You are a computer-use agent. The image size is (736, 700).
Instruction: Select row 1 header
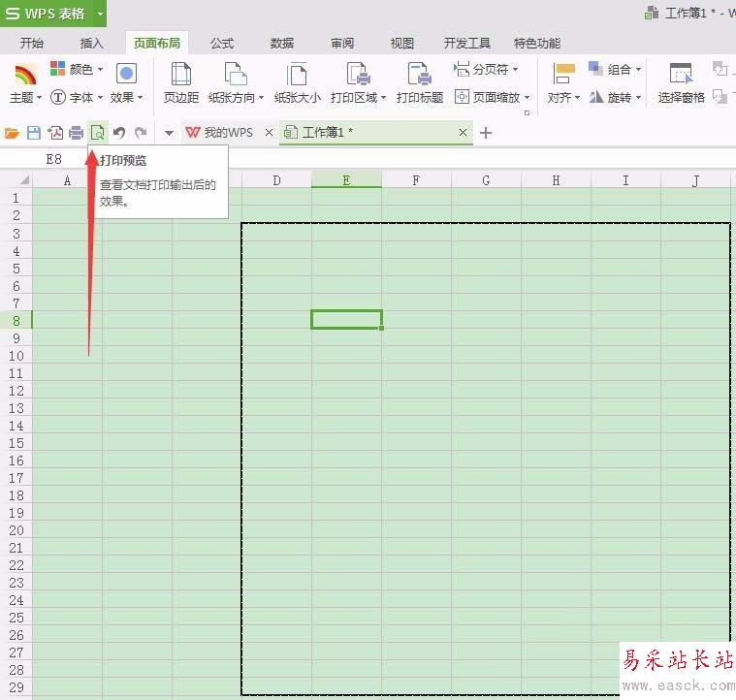[x=16, y=198]
